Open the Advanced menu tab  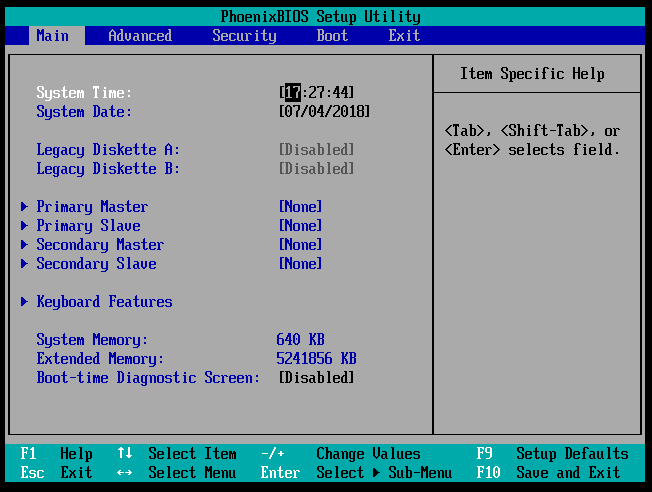[140, 36]
